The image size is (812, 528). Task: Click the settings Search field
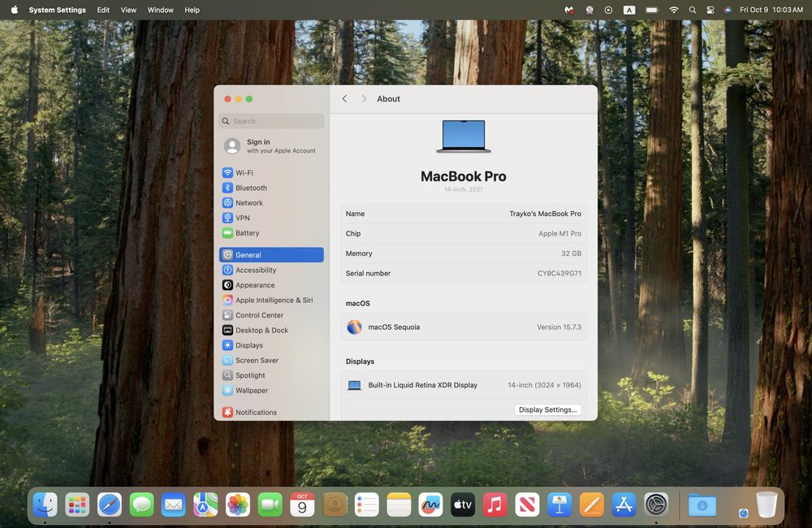click(271, 121)
